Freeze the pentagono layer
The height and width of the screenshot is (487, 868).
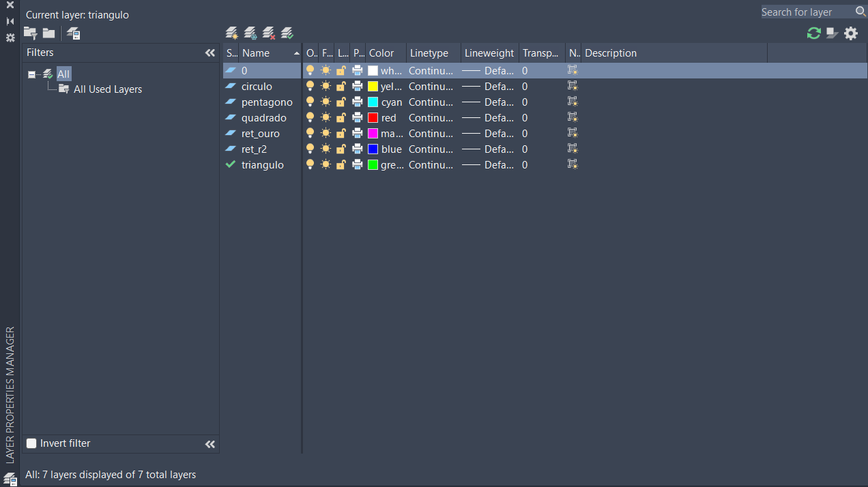click(325, 102)
